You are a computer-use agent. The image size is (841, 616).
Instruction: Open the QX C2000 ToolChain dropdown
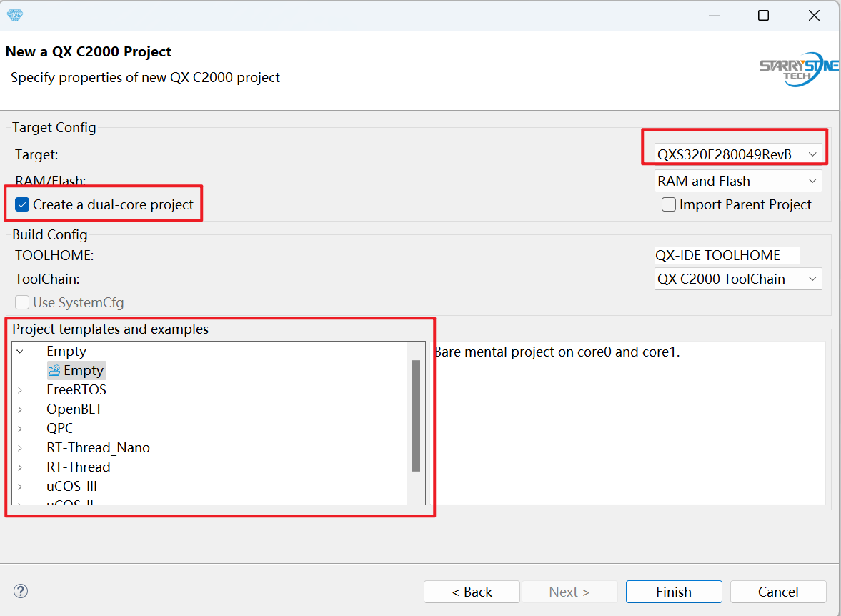click(738, 279)
